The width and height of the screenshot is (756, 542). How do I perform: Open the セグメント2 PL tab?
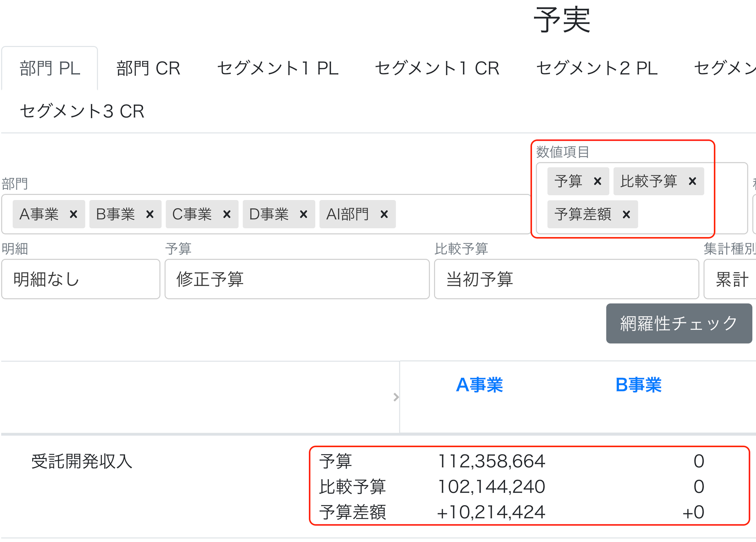pos(597,68)
